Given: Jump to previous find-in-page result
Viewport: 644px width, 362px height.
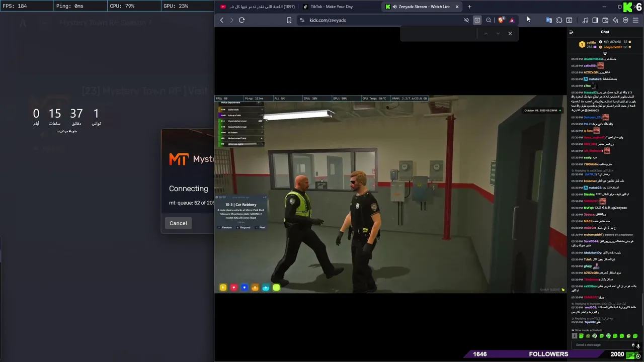Looking at the screenshot, I should point(486,33).
